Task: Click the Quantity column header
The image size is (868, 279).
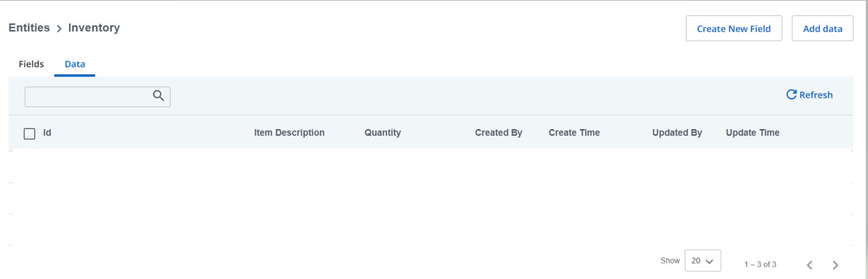Action: tap(382, 133)
